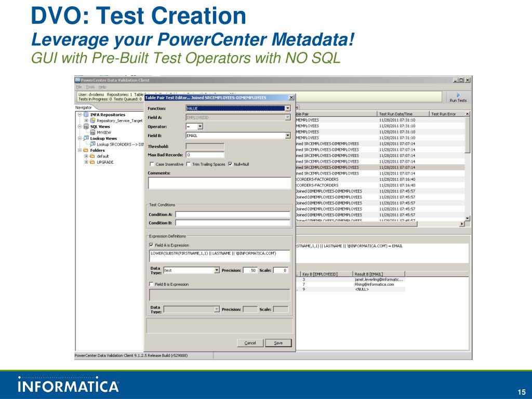Image resolution: width=532 pixels, height=399 pixels.
Task: Open the Field A dropdown showing EMPLOYEEID
Action: [288, 117]
